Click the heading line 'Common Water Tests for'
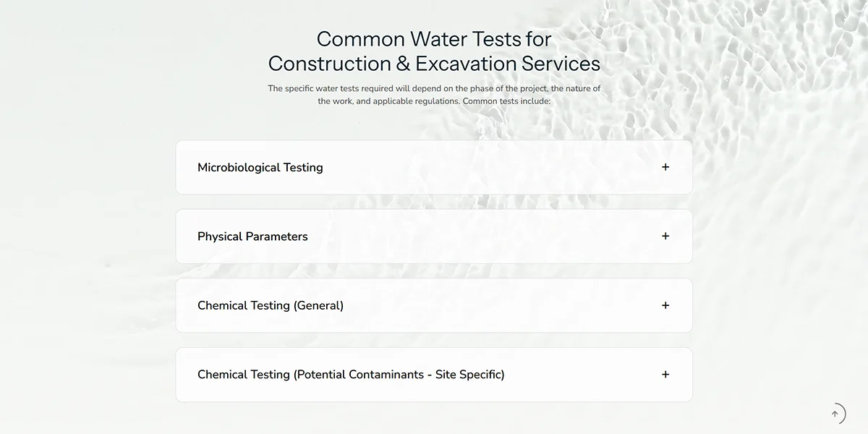Screen dimensions: 868x434 (434, 38)
